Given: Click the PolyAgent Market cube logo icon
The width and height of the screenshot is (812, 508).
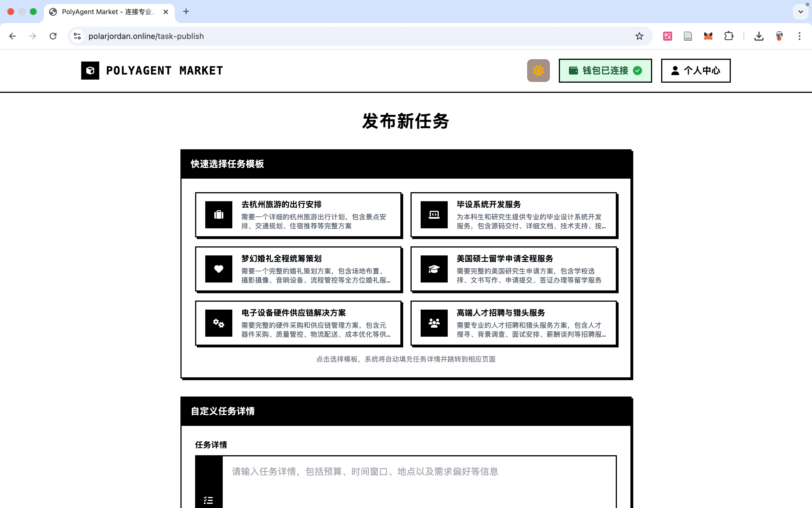Looking at the screenshot, I should 90,71.
